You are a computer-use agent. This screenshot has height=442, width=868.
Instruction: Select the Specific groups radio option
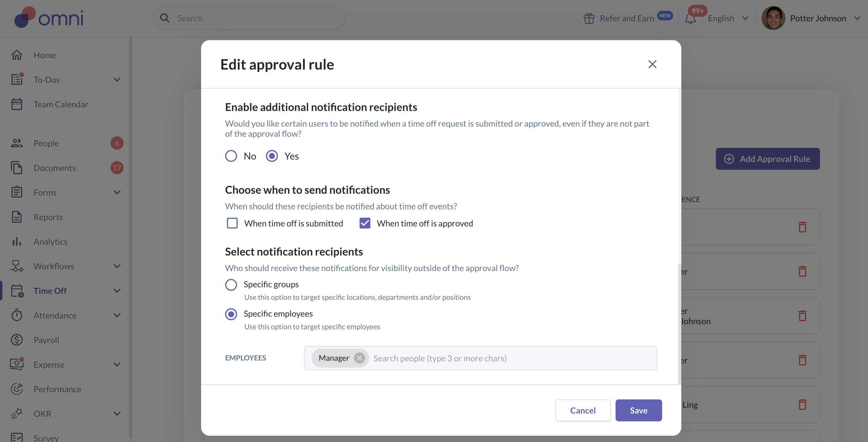(231, 285)
